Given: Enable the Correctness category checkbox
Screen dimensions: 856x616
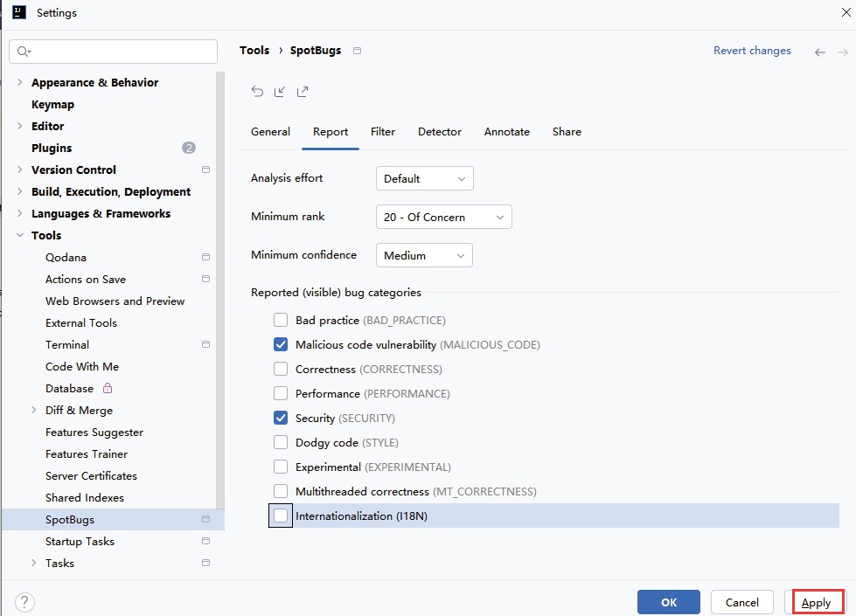Looking at the screenshot, I should 281,369.
